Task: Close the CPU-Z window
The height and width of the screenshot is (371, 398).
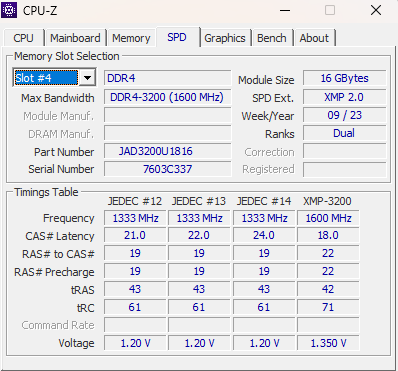Action: [376, 10]
